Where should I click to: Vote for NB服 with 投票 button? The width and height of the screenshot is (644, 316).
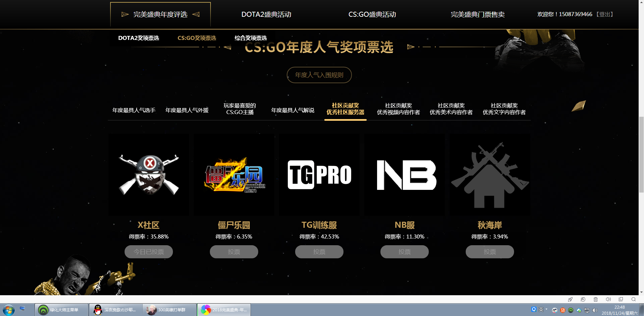pos(404,252)
